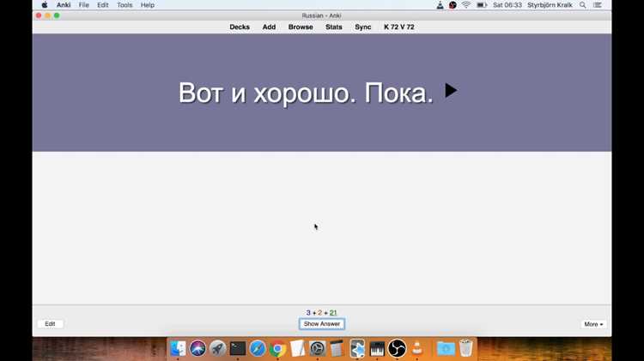Open Launchpad rocket icon in dock
644x361 pixels.
pos(218,349)
